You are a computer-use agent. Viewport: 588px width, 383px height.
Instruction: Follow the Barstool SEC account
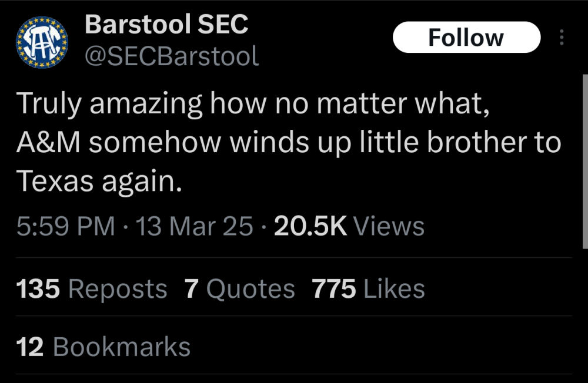(x=466, y=38)
